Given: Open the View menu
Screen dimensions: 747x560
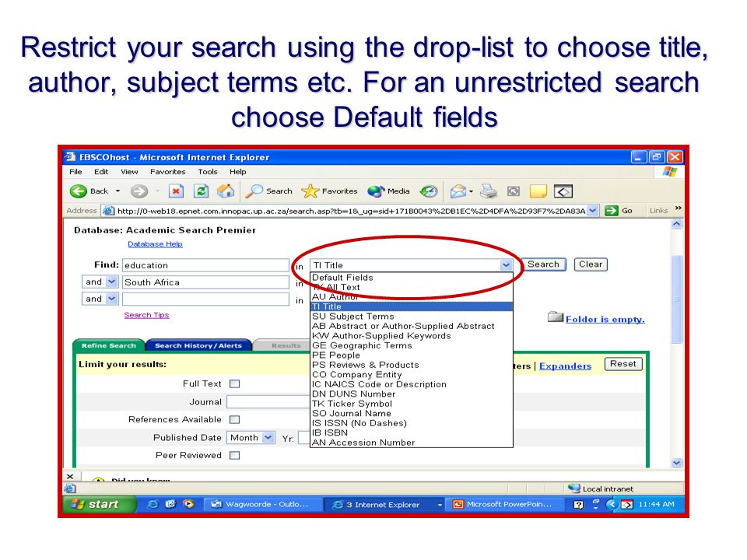Looking at the screenshot, I should click(129, 172).
